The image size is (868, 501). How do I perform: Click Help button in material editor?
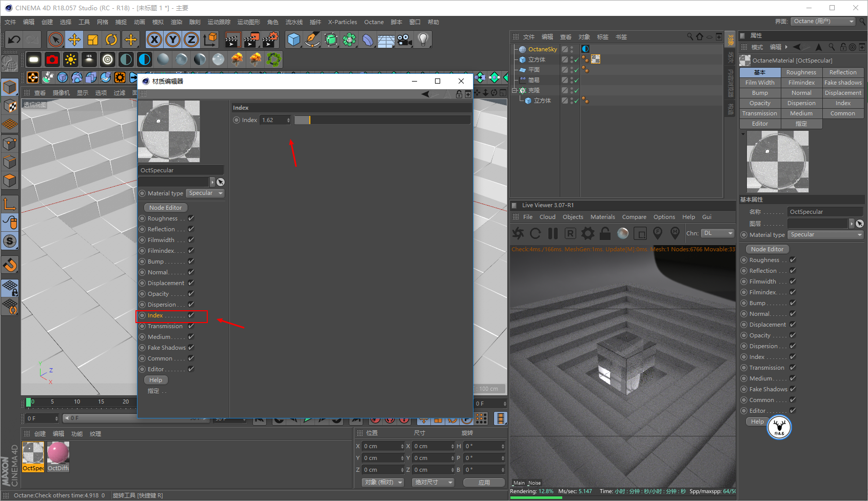tap(156, 380)
